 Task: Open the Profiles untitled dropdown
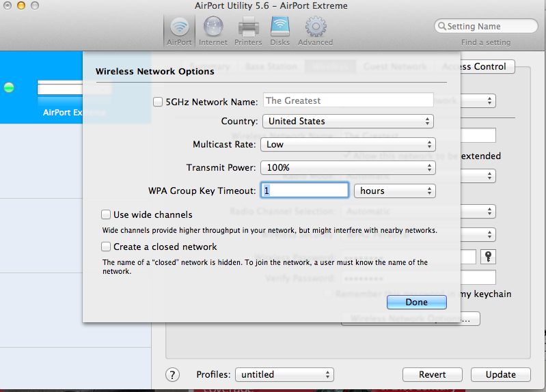(x=284, y=375)
